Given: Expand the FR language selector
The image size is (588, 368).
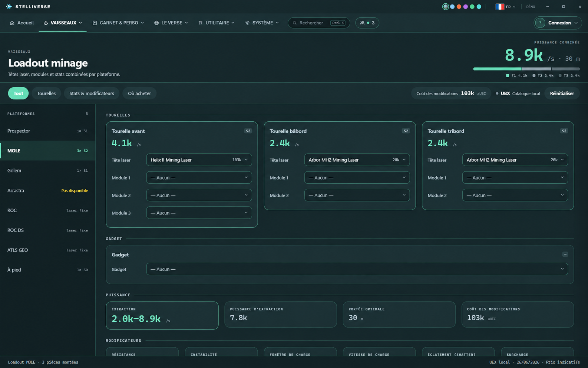Looking at the screenshot, I should [x=506, y=7].
